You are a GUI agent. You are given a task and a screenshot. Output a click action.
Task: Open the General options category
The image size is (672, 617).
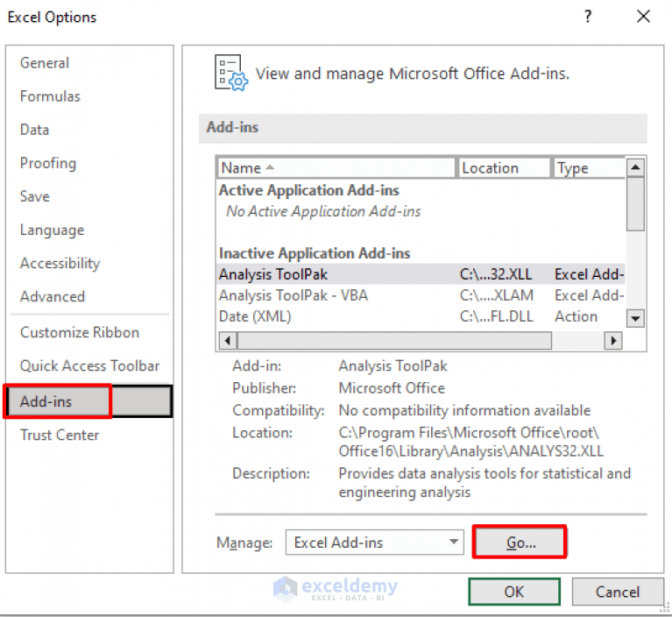click(x=44, y=63)
